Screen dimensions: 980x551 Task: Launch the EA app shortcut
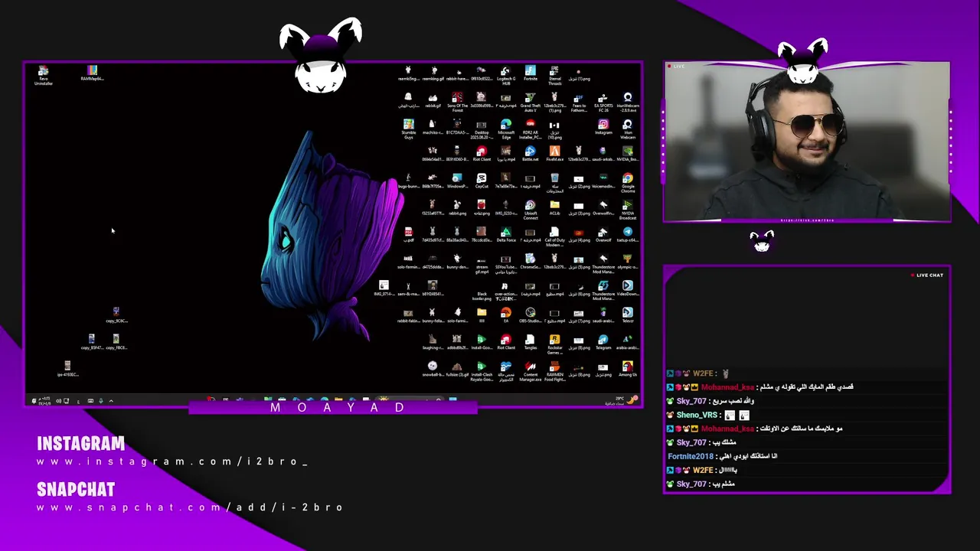[x=505, y=315]
